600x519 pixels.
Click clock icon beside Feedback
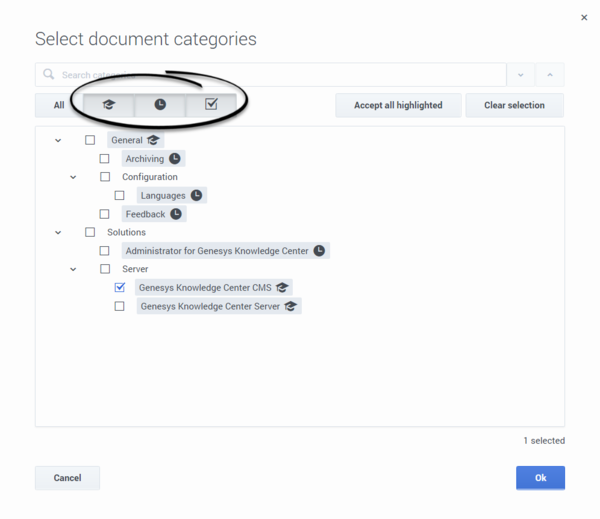click(x=176, y=214)
